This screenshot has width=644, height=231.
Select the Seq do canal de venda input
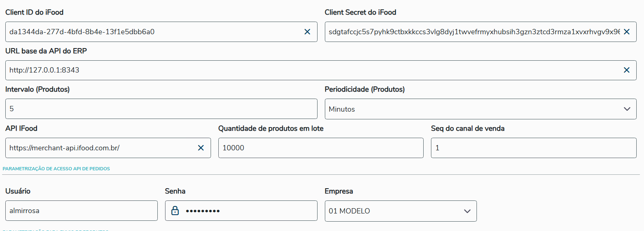(x=533, y=148)
